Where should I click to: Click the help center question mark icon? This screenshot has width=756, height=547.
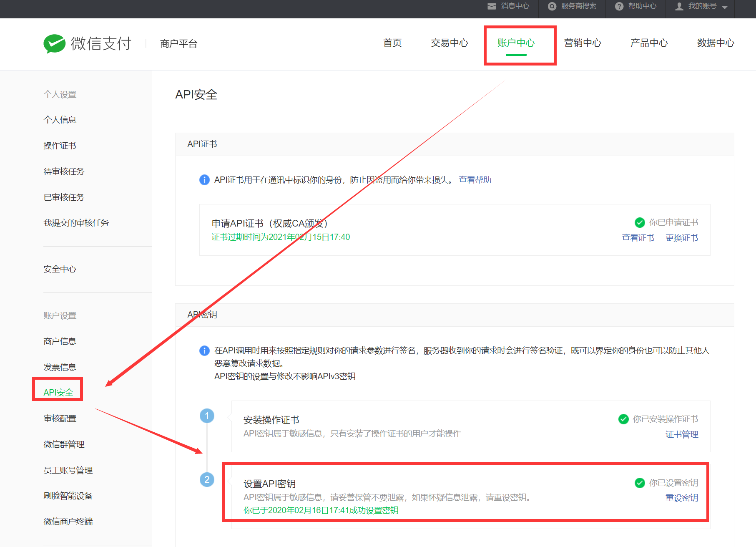[619, 6]
